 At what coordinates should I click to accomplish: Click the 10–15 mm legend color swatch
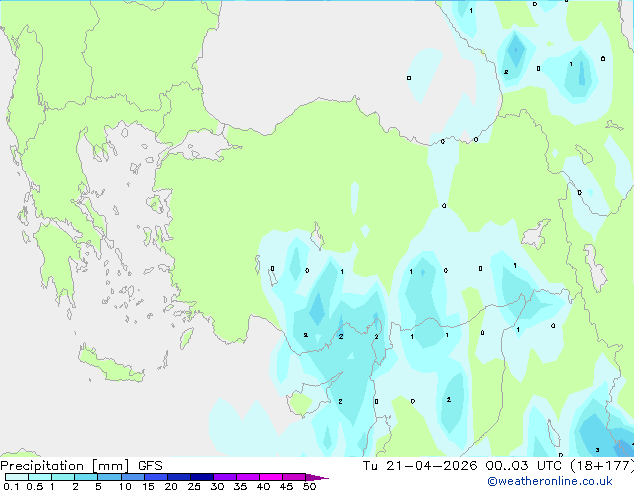[132, 477]
